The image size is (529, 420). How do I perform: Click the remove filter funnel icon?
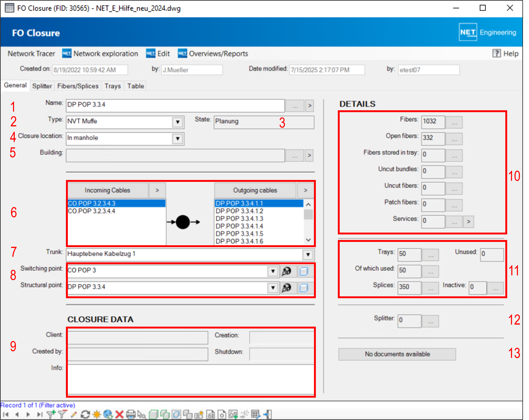coord(62,414)
